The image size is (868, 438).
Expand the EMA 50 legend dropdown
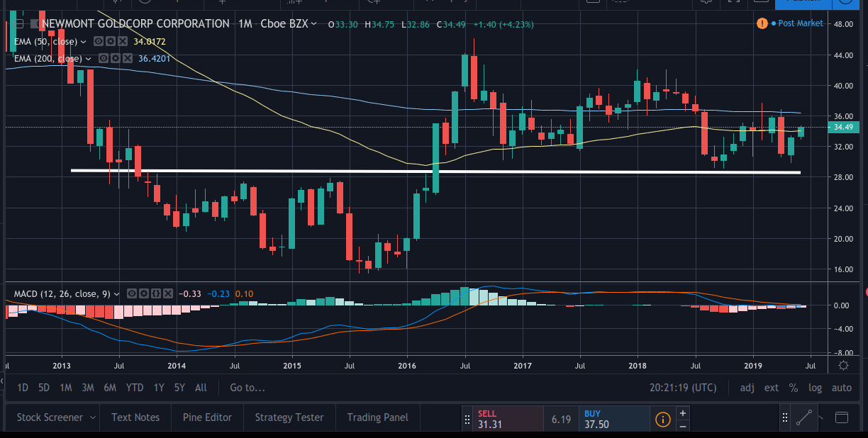coord(85,41)
